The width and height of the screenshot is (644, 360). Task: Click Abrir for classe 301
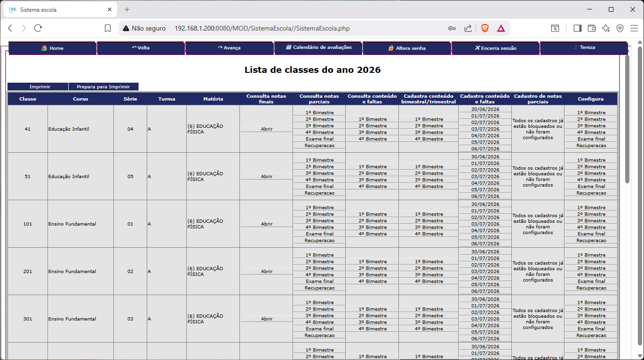pyautogui.click(x=267, y=319)
